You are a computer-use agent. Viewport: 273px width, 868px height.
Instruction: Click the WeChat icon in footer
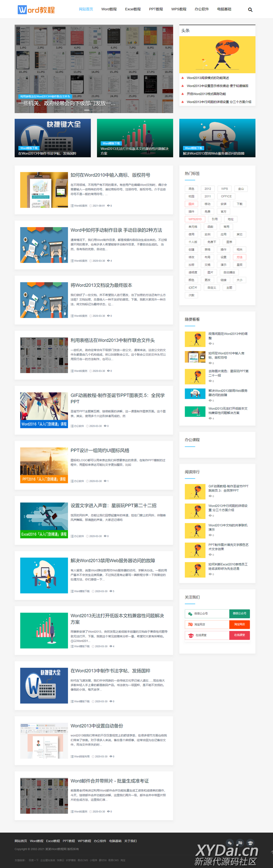coord(230,843)
